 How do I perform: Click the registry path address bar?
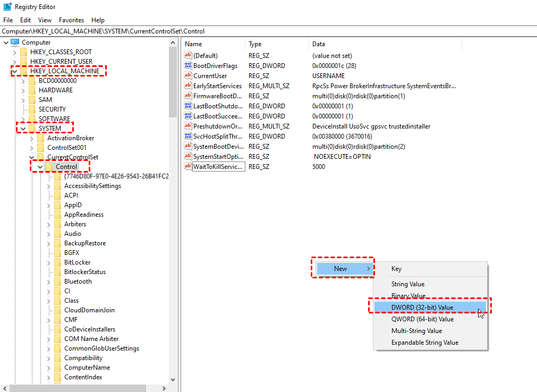[269, 31]
